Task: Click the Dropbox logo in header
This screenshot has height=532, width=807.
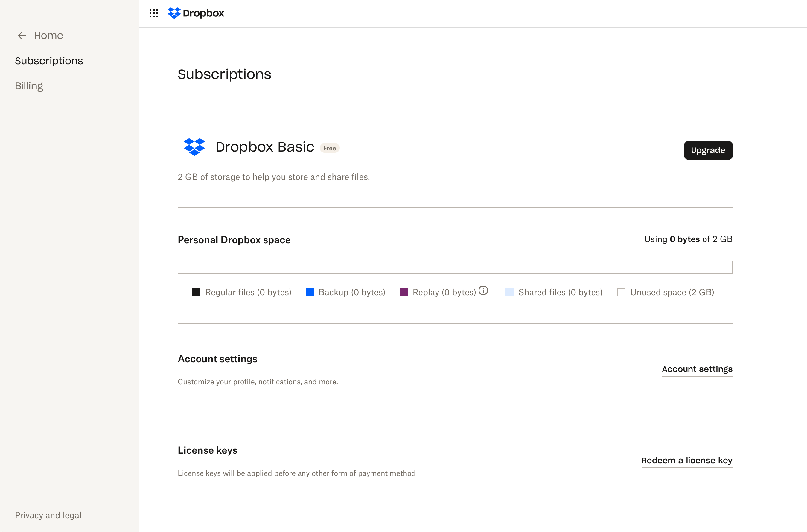Action: (x=196, y=13)
